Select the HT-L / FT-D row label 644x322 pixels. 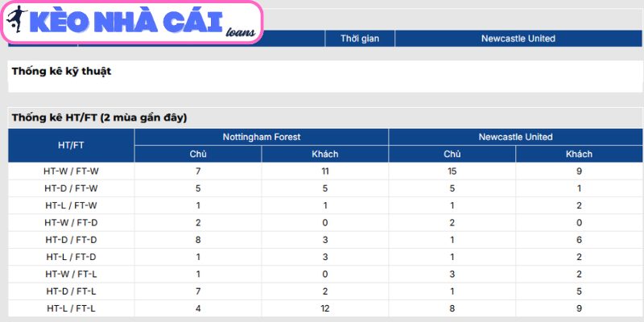(71, 257)
